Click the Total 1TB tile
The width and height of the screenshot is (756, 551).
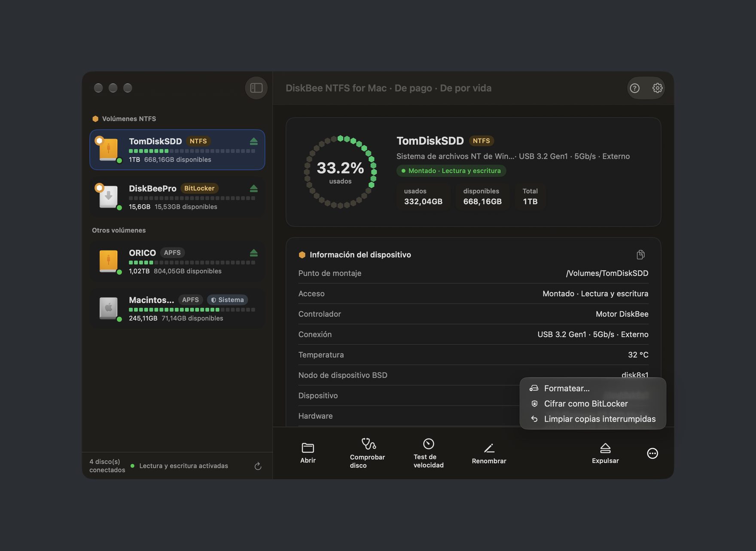point(530,196)
